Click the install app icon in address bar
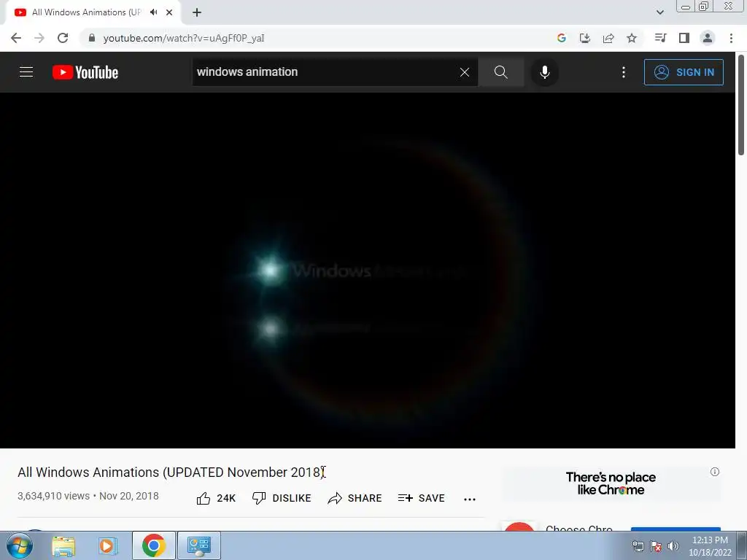Screen dimensions: 747x560 585,38
